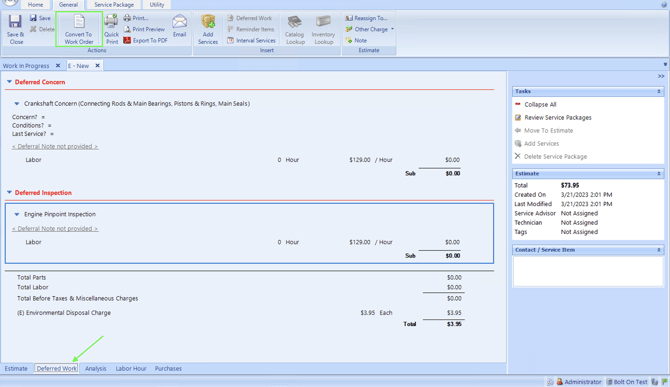Screen dimensions: 670x387
Task: Click Add Services in Tasks panel
Action: click(x=537, y=144)
